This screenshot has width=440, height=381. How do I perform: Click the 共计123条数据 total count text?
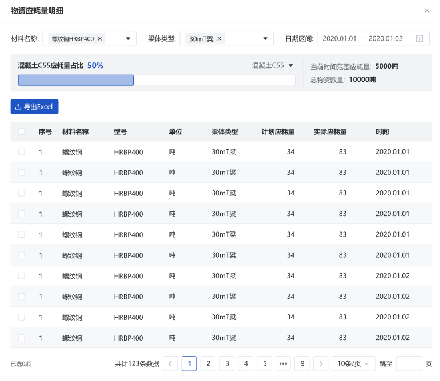pyautogui.click(x=137, y=364)
